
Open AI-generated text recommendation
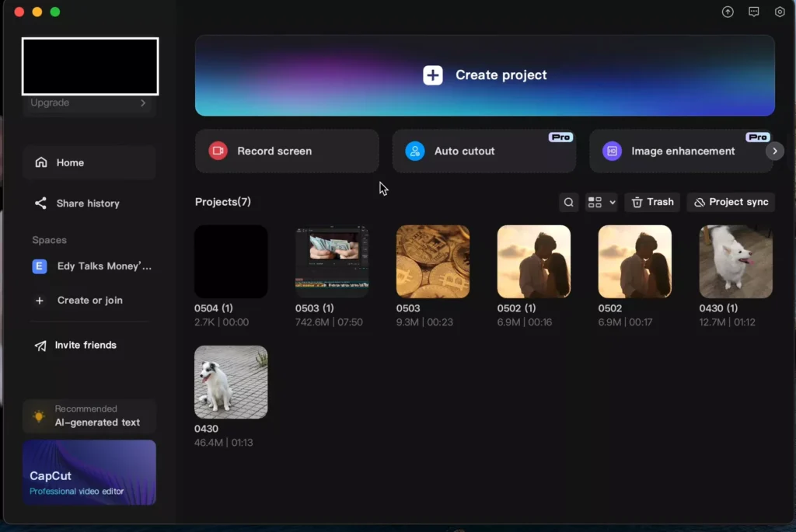(x=89, y=416)
